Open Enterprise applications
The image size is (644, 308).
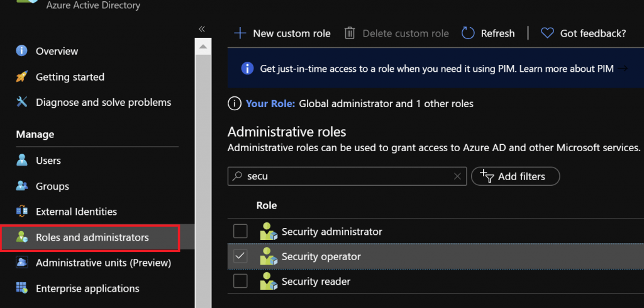pos(87,288)
